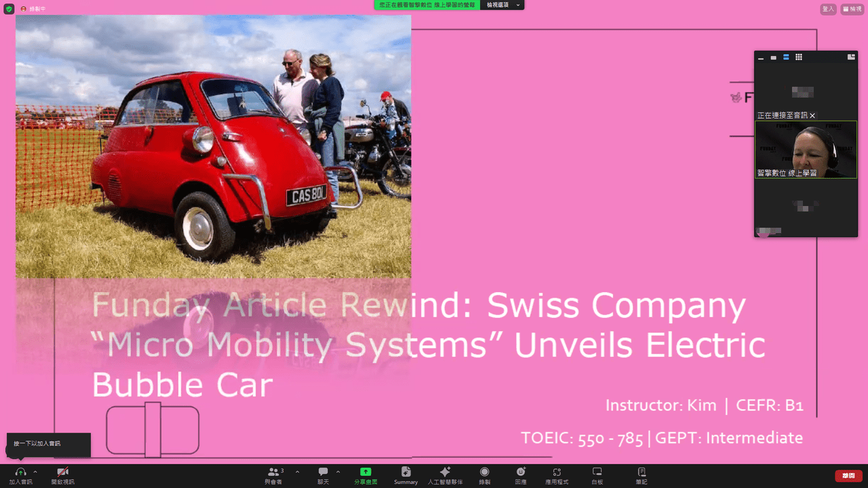
Task: Select the 智擎數位 線上學習 video thumbnail
Action: (x=806, y=150)
